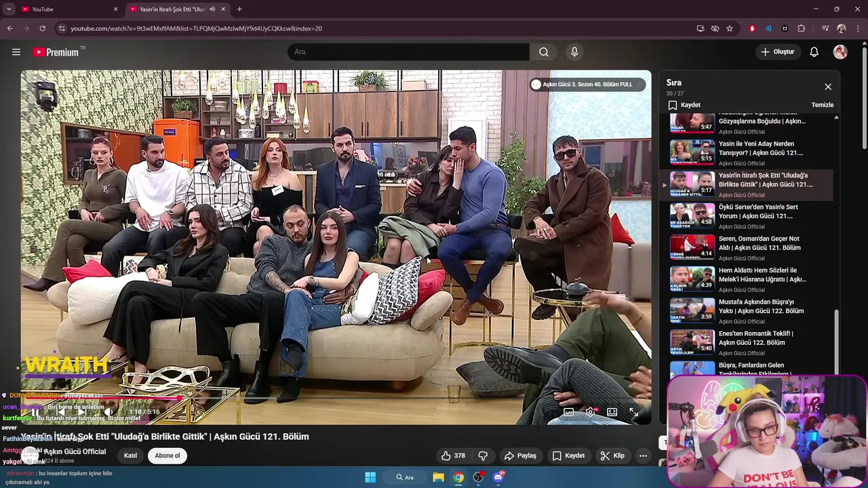Image resolution: width=868 pixels, height=488 pixels.
Task: Open more actions three-dot menu
Action: tap(643, 455)
